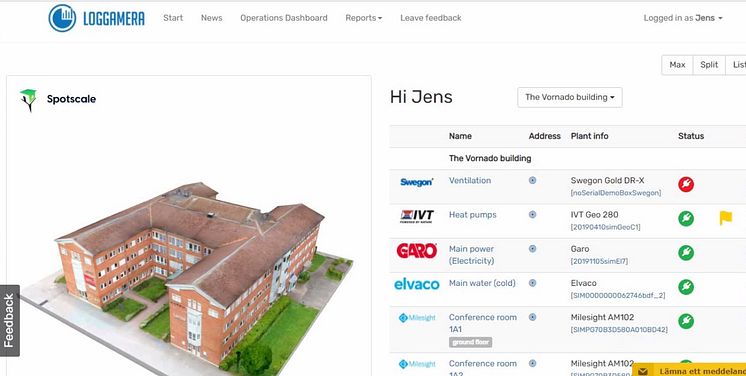Click green status icon for Main water
The width and height of the screenshot is (746, 376).
686,287
